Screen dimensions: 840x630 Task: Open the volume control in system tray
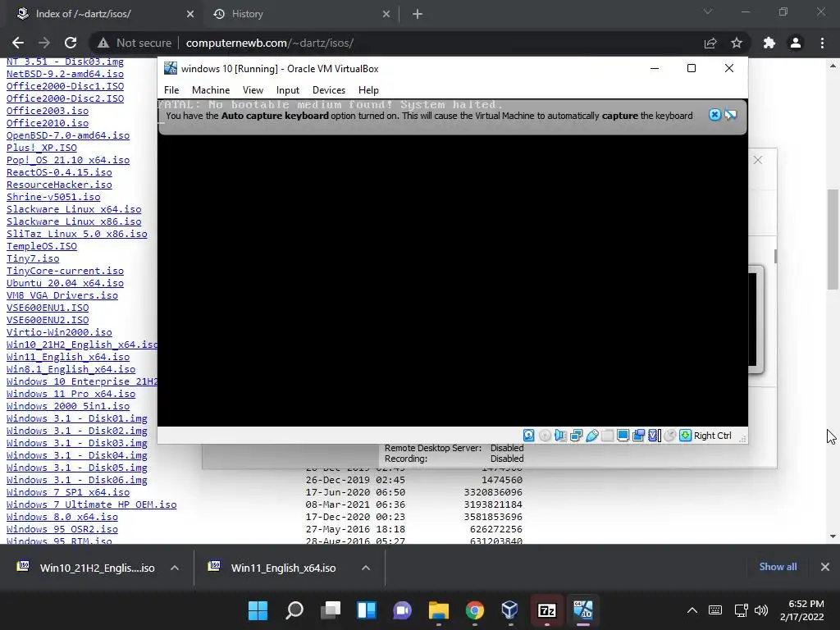pos(760,610)
